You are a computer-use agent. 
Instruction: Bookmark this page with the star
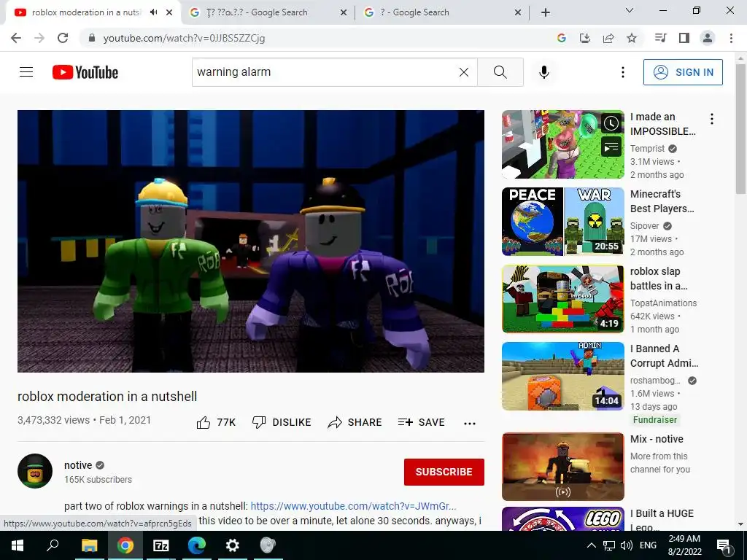[x=632, y=38]
